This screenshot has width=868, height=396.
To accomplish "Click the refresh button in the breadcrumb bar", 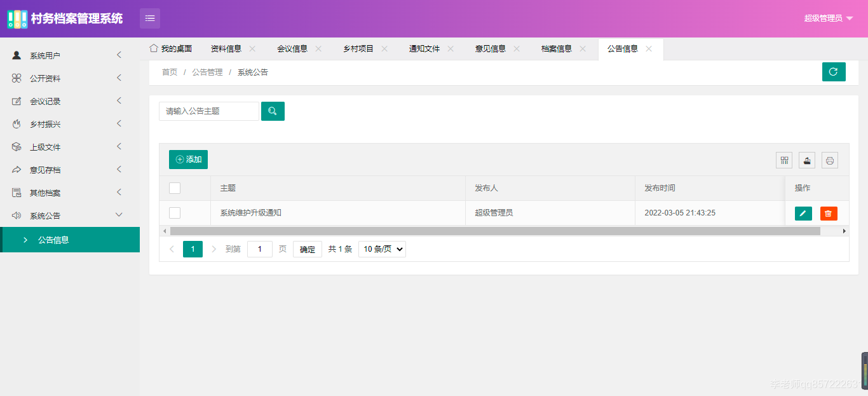I will tap(834, 72).
